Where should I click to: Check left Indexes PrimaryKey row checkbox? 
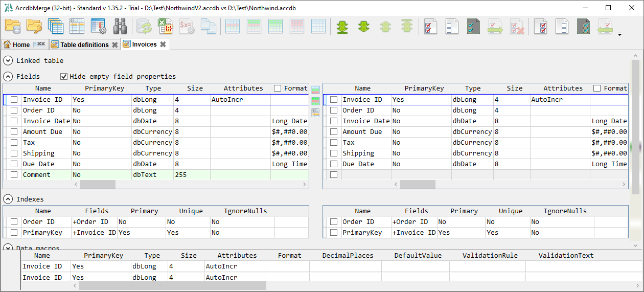pyautogui.click(x=14, y=233)
